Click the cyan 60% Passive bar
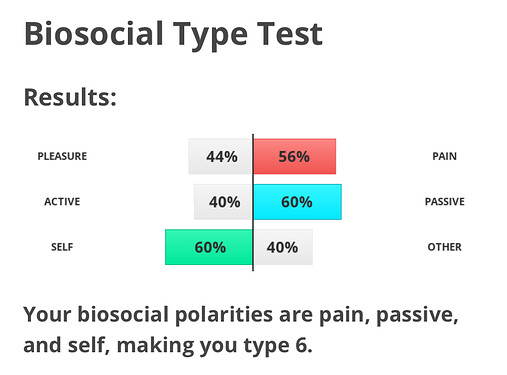This screenshot has width=507, height=375. click(x=297, y=202)
